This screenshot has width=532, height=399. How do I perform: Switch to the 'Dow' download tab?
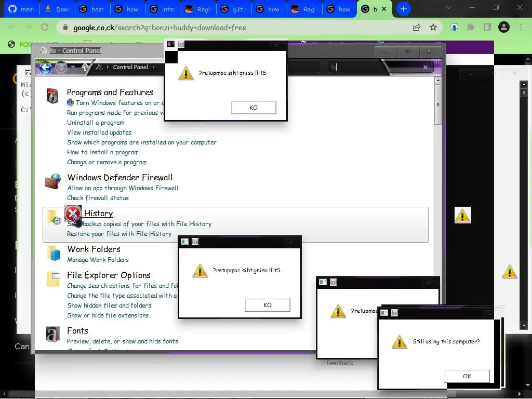(x=57, y=9)
